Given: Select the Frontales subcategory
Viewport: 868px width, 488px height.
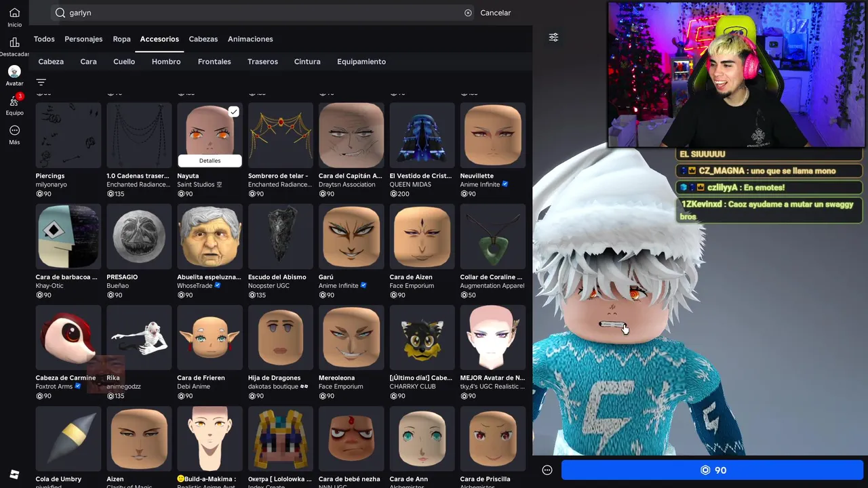Looking at the screenshot, I should (214, 62).
